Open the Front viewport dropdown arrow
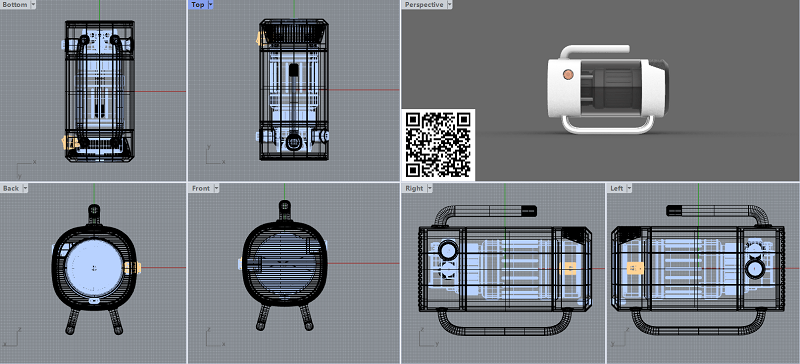The height and width of the screenshot is (364, 800). (x=216, y=188)
